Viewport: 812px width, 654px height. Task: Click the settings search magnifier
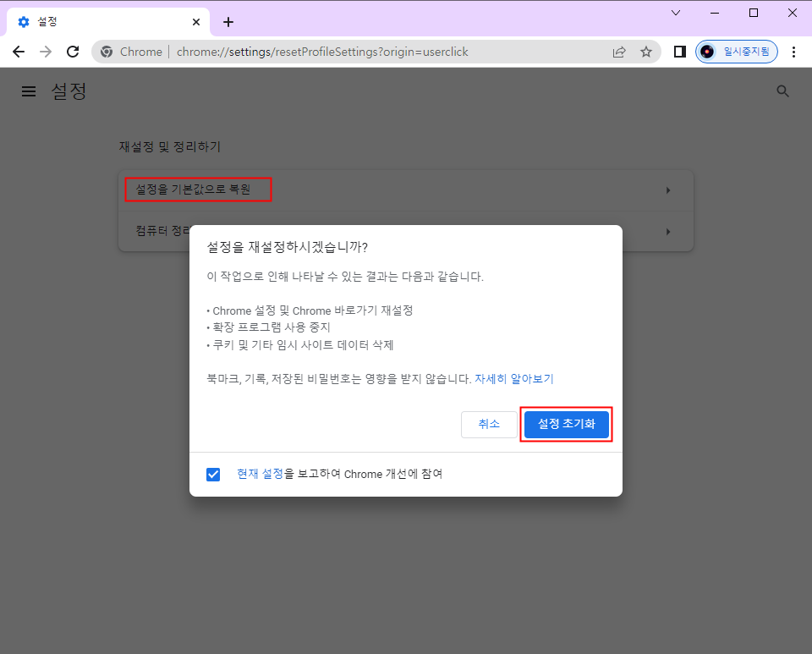[782, 91]
